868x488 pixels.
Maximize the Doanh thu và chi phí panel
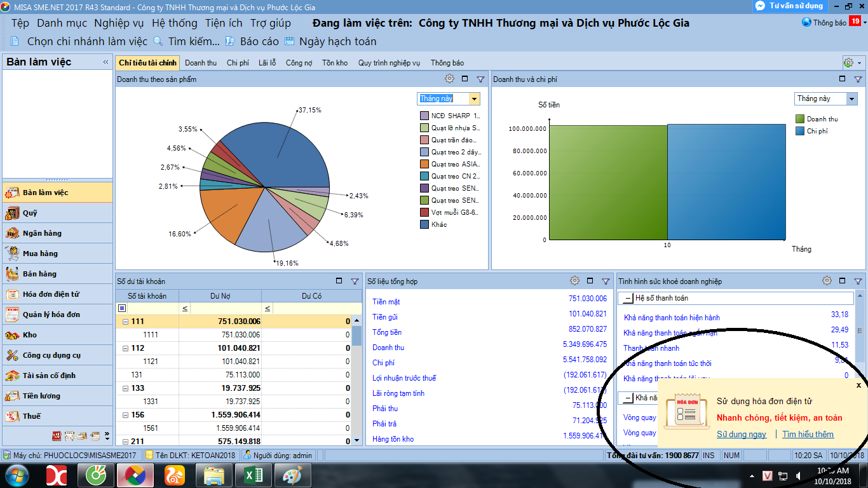coord(842,79)
